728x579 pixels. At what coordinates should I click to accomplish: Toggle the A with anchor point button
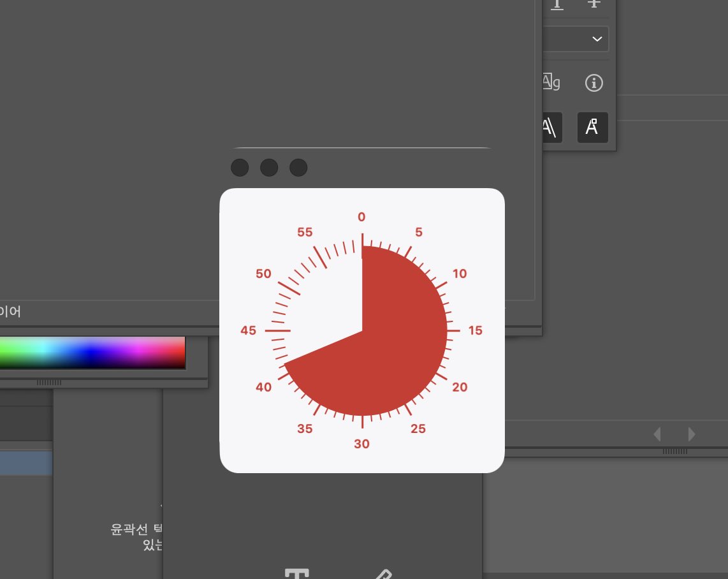click(592, 128)
